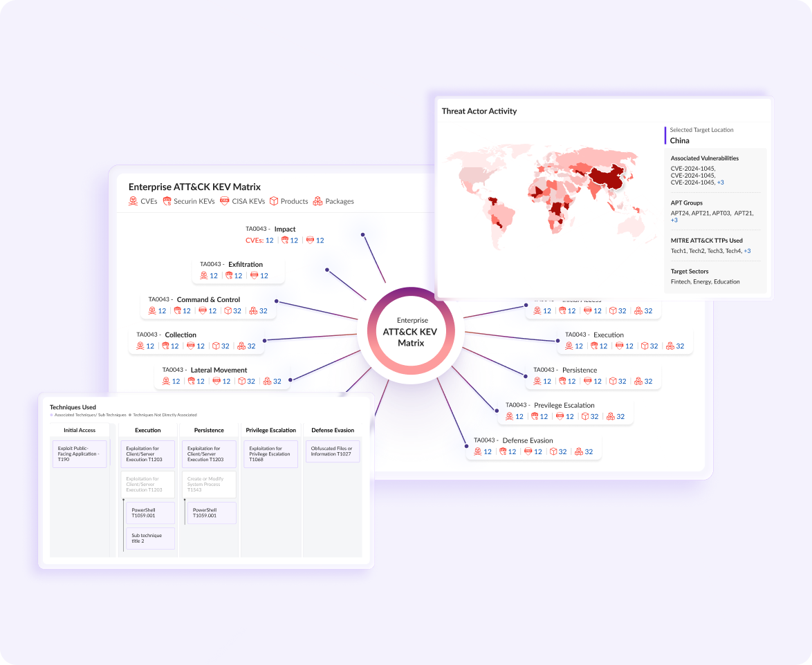This screenshot has width=812, height=665.
Task: Click the Products box icon under Persistence tactic
Action: (613, 381)
